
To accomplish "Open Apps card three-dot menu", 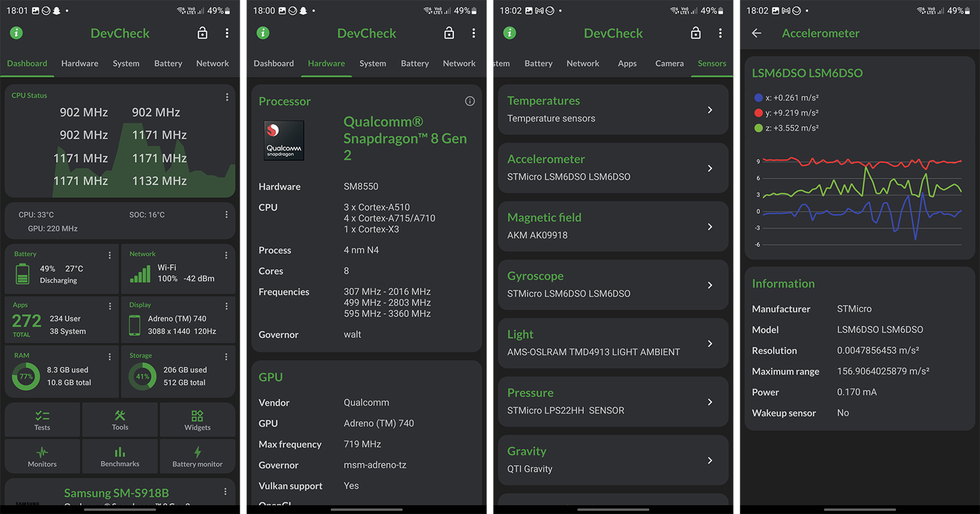I will pyautogui.click(x=110, y=306).
